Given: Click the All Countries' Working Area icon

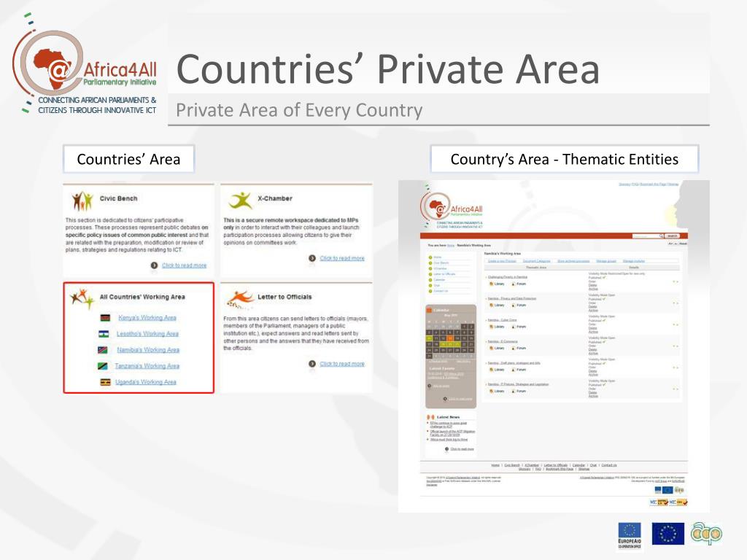Looking at the screenshot, I should [82, 298].
